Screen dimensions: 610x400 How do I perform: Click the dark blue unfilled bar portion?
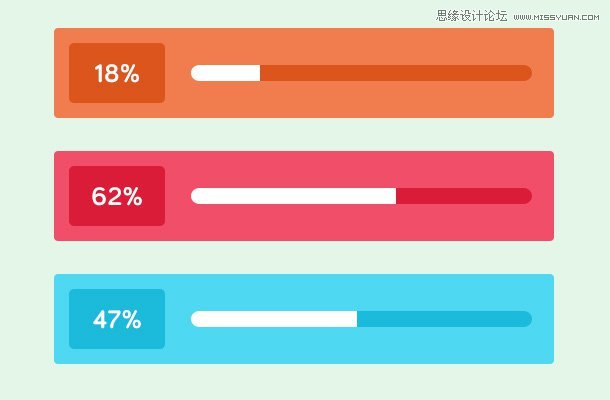click(x=445, y=319)
